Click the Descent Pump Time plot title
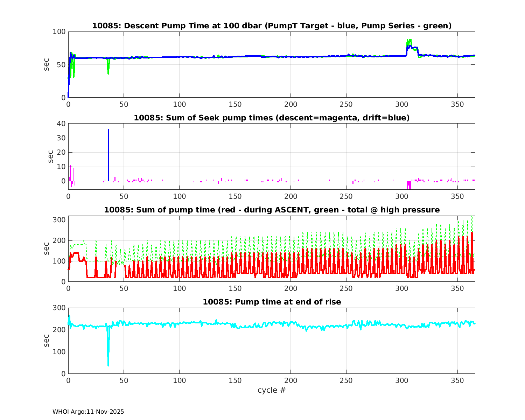This screenshot has height=420, width=525. (x=272, y=26)
